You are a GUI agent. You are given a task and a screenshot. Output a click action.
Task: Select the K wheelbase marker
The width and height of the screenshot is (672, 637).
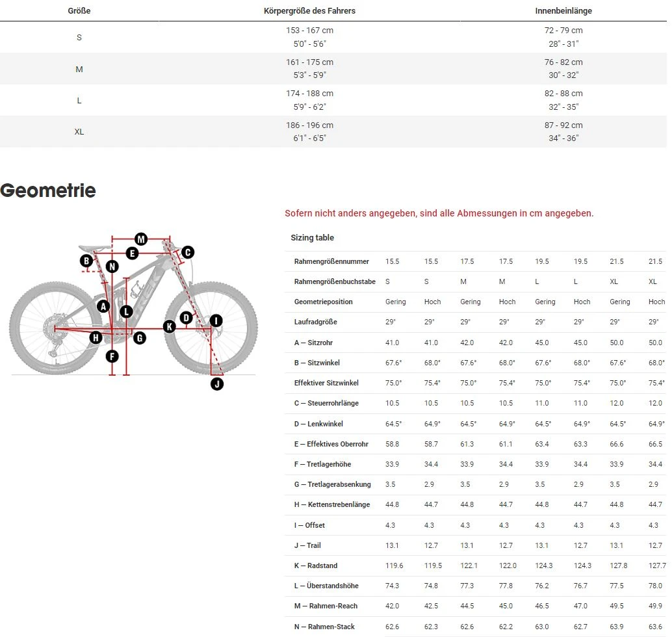(170, 326)
